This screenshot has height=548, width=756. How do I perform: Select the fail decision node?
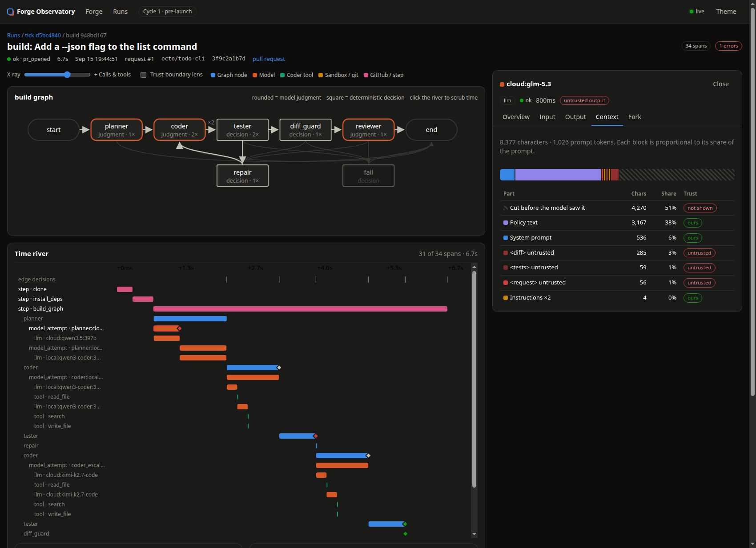click(x=369, y=176)
